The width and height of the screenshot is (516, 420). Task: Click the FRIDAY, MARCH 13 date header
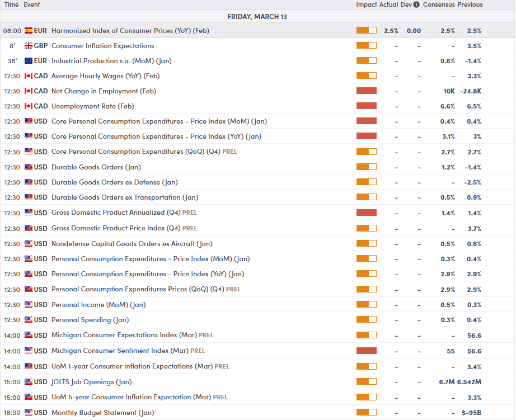coord(257,17)
